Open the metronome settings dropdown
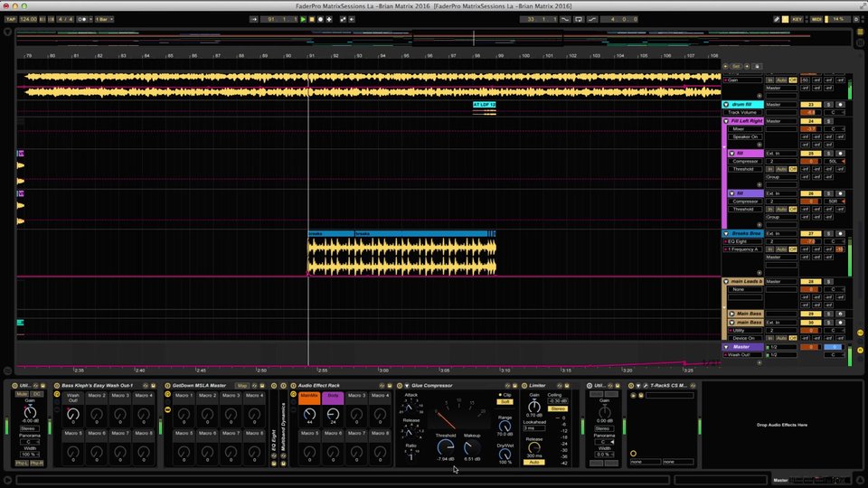Viewport: 868px width, 488px height. 90,19
